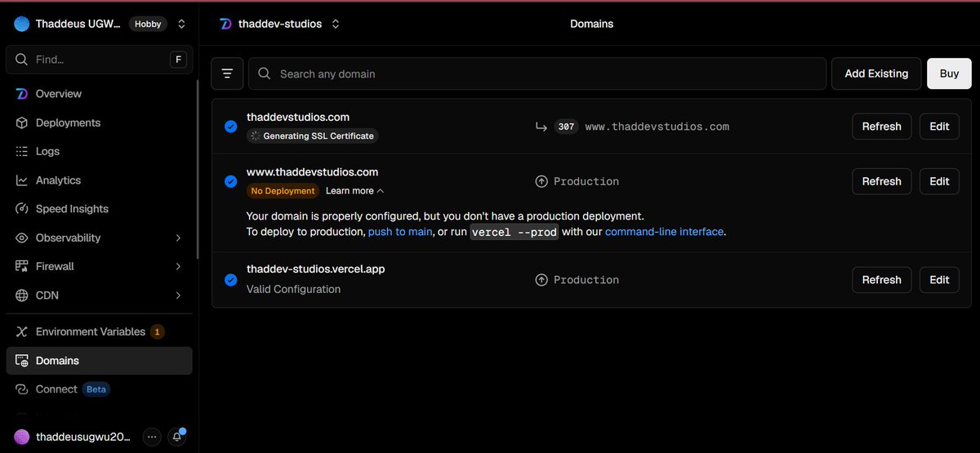980x453 pixels.
Task: Expand the CDN submenu arrow
Action: click(178, 295)
